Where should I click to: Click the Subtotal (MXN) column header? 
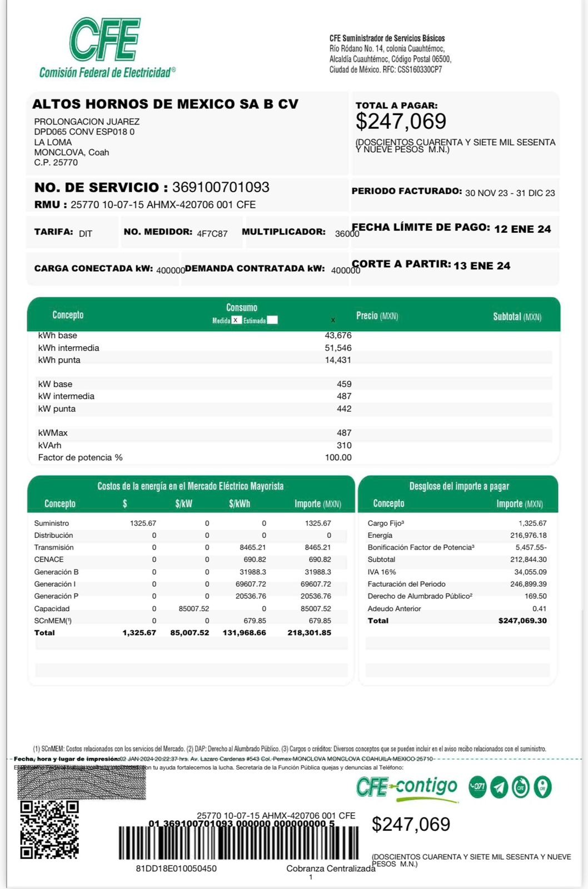point(517,317)
